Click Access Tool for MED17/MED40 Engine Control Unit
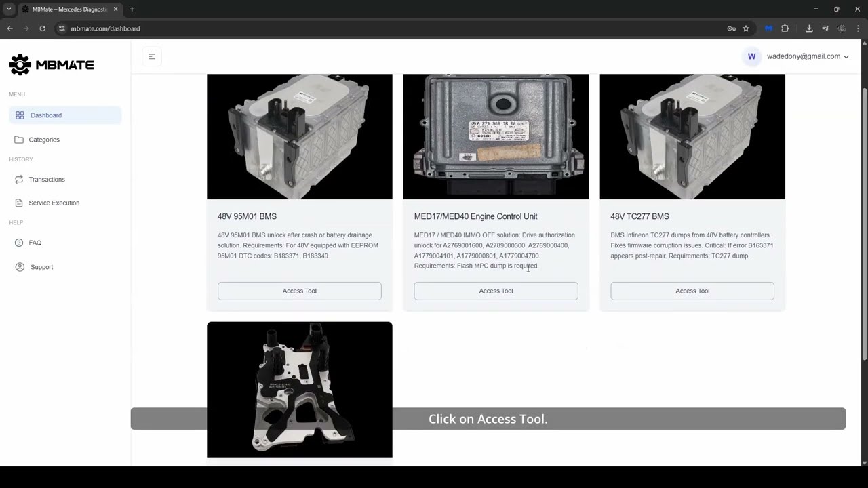Image resolution: width=868 pixels, height=488 pixels. click(496, 291)
